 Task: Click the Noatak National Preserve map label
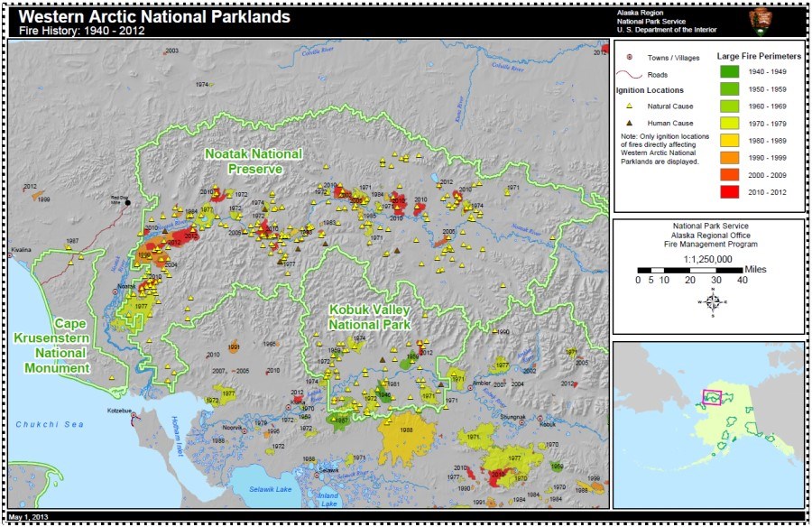coord(254,162)
